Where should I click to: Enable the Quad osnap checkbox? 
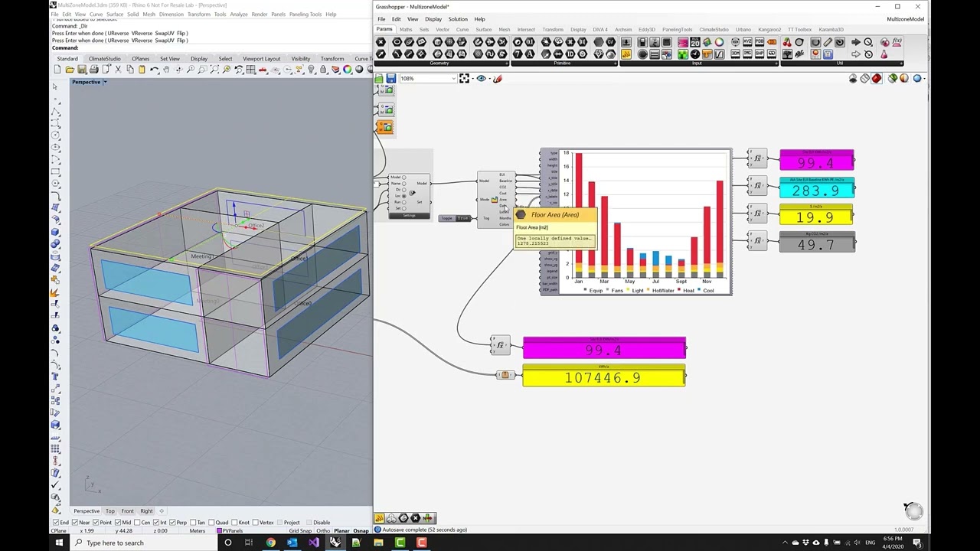pos(212,522)
